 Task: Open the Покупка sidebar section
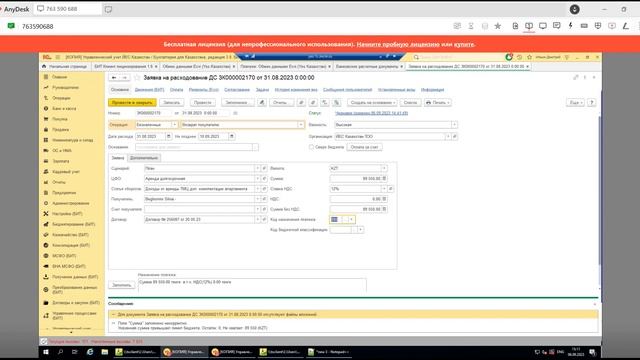pyautogui.click(x=60, y=119)
